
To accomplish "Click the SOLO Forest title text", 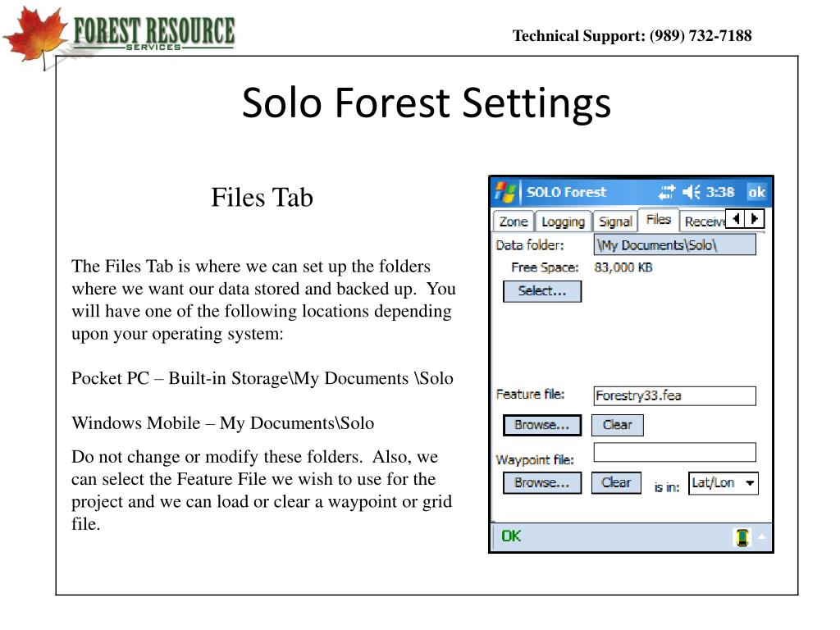I will (x=566, y=192).
